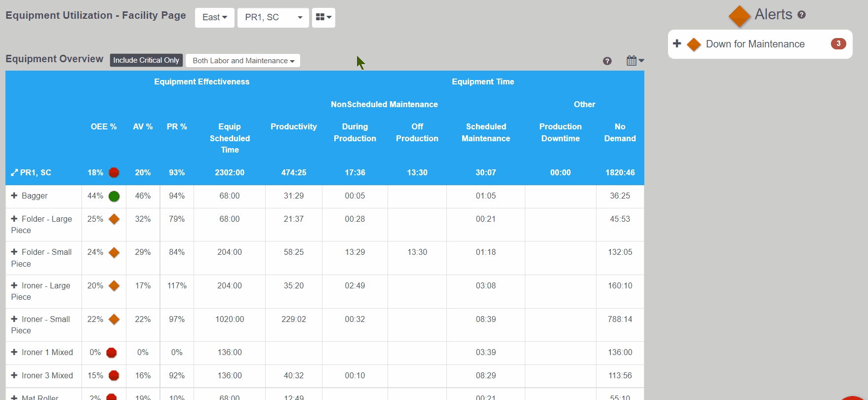The width and height of the screenshot is (868, 400).
Task: Click Folder - Large Piece no demand 45:53
Action: click(x=620, y=219)
